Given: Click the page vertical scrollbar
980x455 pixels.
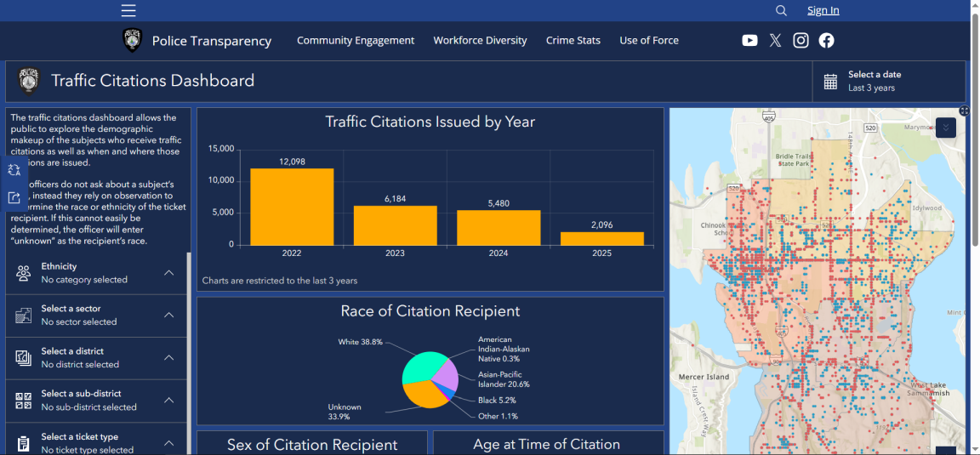Looking at the screenshot, I should (x=975, y=128).
